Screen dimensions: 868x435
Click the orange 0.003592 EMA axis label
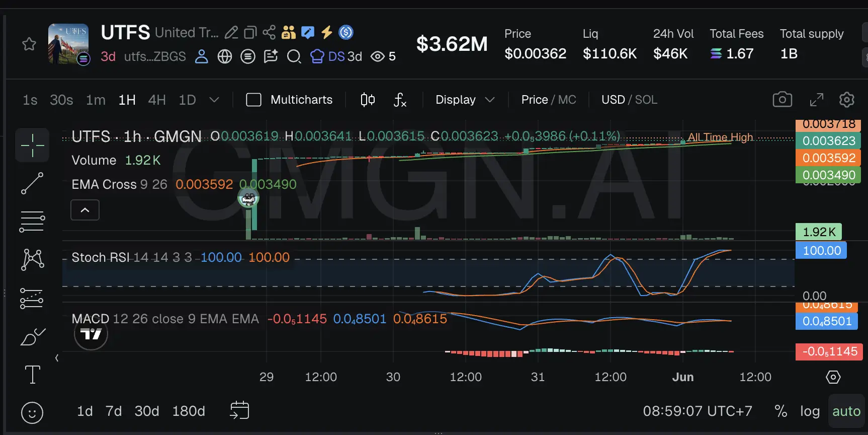pos(829,158)
